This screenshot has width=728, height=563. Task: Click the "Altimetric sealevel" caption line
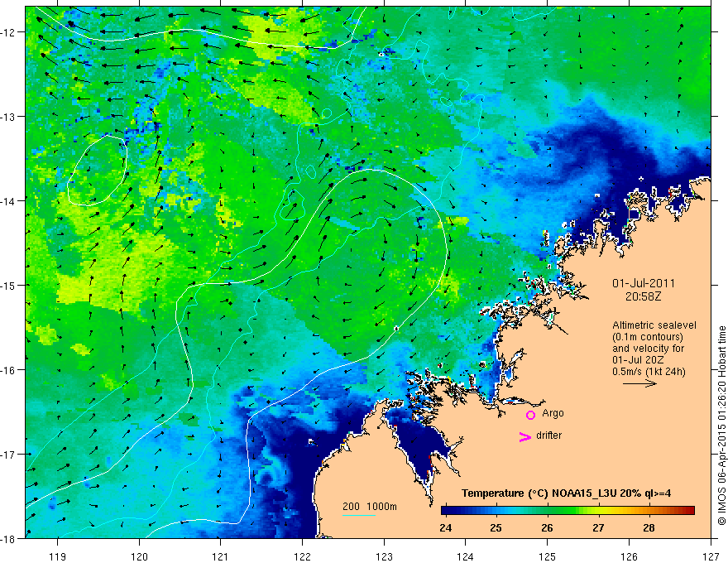click(x=654, y=325)
